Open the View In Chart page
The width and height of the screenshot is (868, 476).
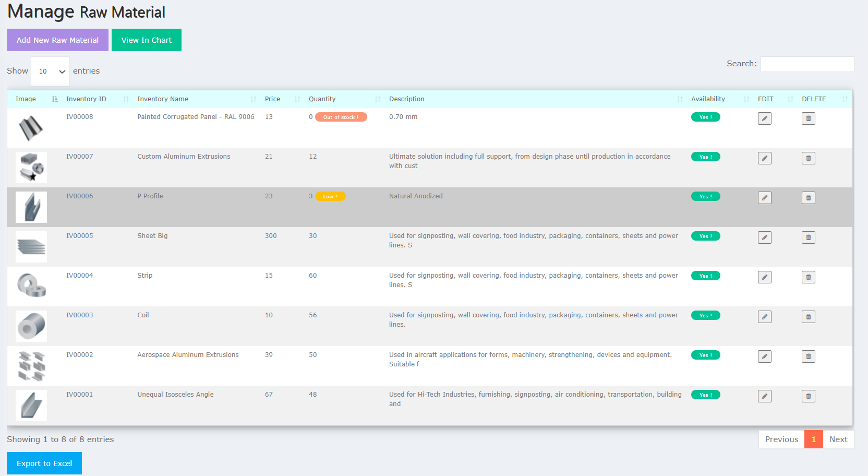(x=146, y=40)
